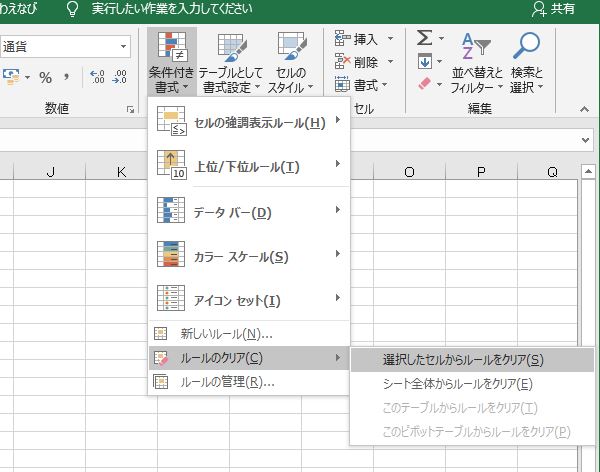This screenshot has height=472, width=600.
Task: Click the Increase Decimal icon
Action: point(97,77)
